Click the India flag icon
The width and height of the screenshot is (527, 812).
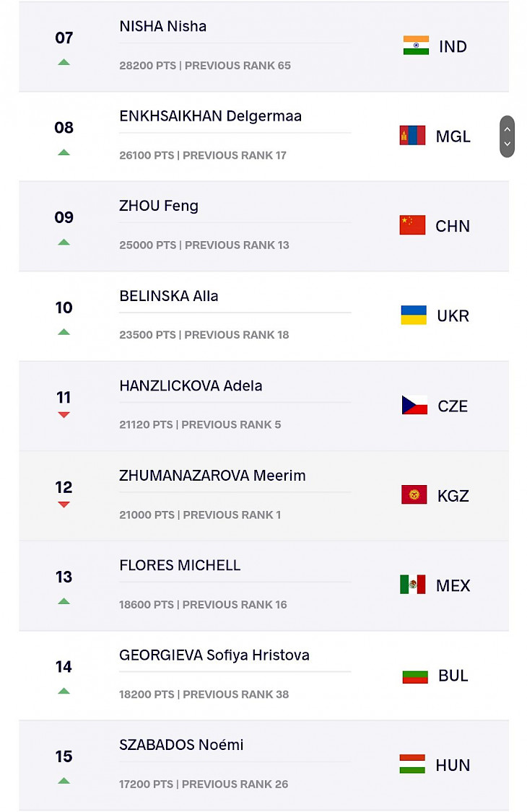[x=416, y=45]
